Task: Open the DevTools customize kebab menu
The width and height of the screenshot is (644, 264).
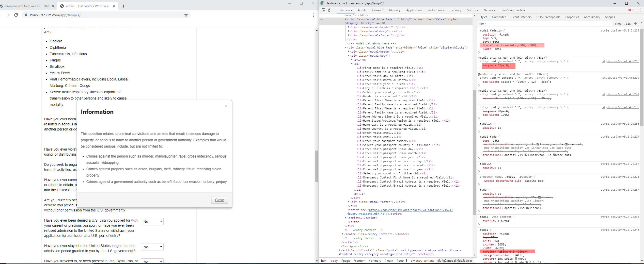Action: click(x=640, y=10)
